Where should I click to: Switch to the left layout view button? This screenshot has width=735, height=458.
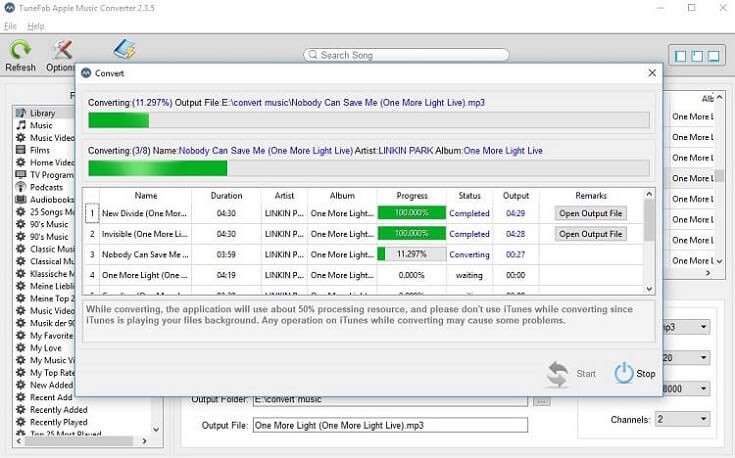pyautogui.click(x=681, y=56)
